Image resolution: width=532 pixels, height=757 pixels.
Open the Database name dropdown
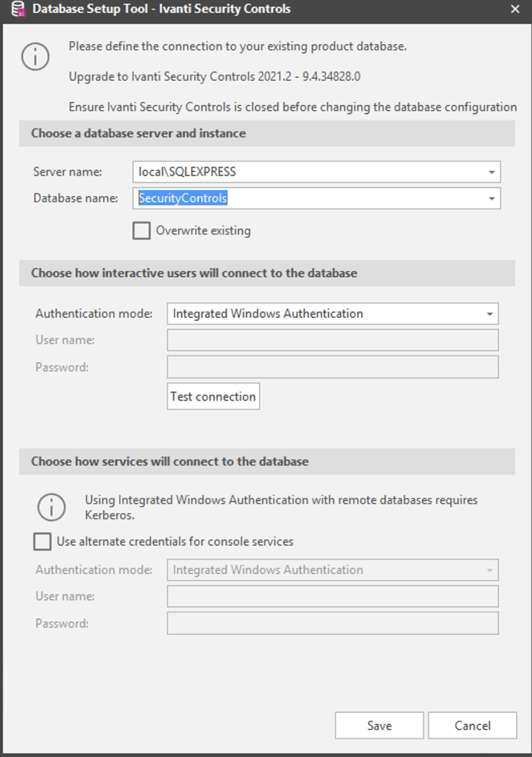point(492,198)
